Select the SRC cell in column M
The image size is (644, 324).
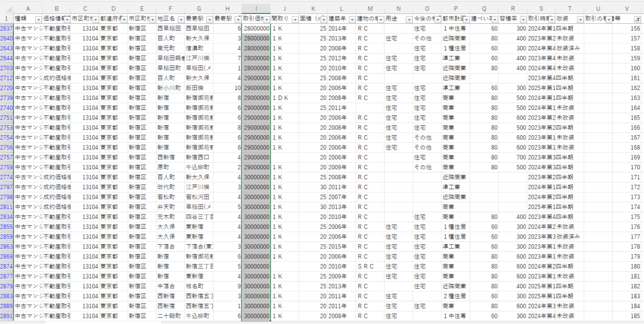(x=365, y=265)
